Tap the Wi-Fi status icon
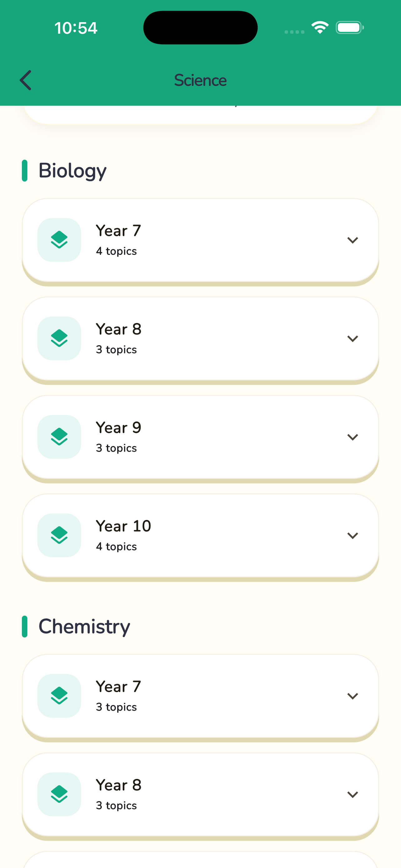Screen dimensions: 401x868 coord(320,27)
